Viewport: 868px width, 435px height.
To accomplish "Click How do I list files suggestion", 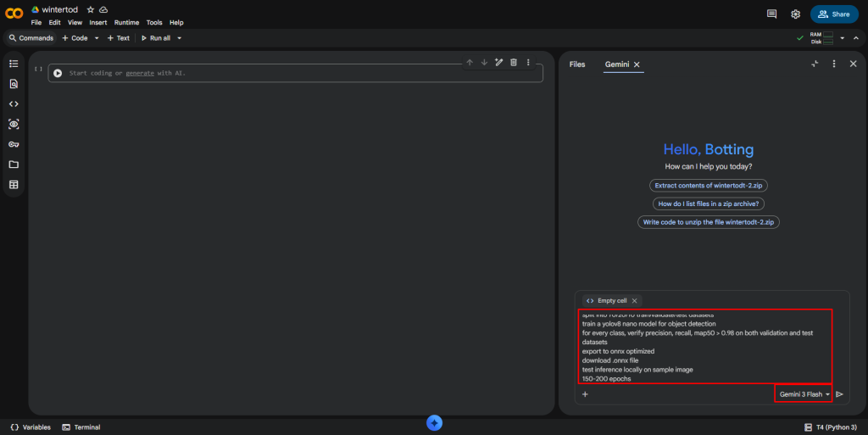I will pos(708,204).
